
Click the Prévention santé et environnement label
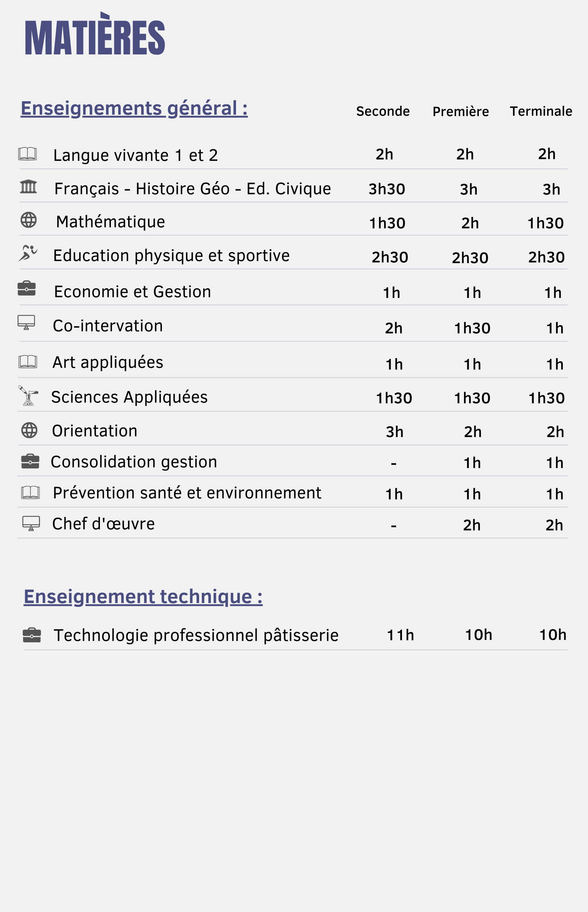pyautogui.click(x=187, y=493)
